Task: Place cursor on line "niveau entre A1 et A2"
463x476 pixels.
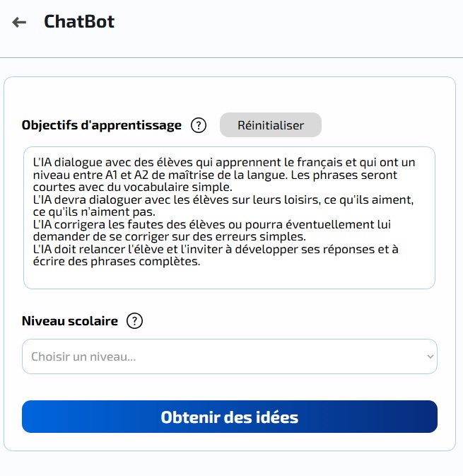Action: [x=215, y=175]
